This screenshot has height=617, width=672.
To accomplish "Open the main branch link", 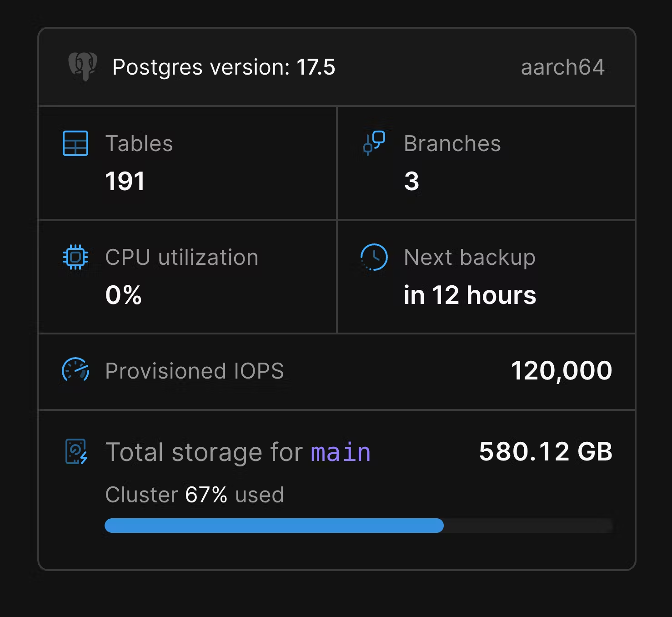I will coord(340,452).
